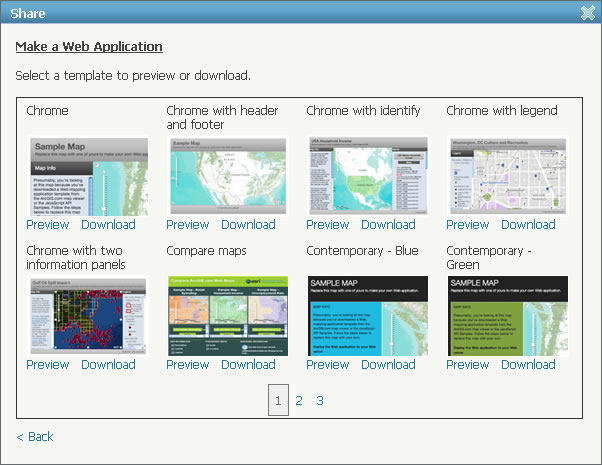Select Chrome with header and footer thumbnail

(x=228, y=176)
